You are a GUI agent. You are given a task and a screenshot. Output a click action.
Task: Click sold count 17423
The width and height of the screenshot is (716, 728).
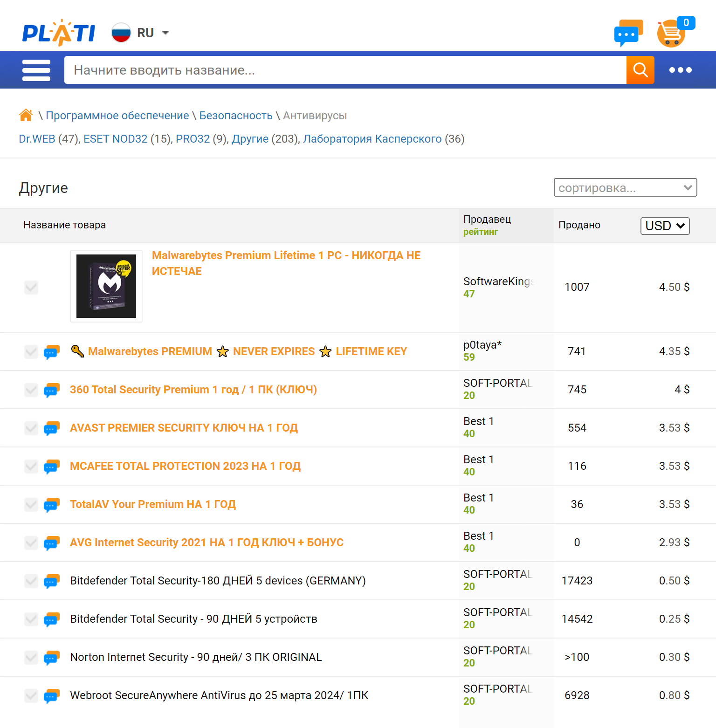pos(577,581)
